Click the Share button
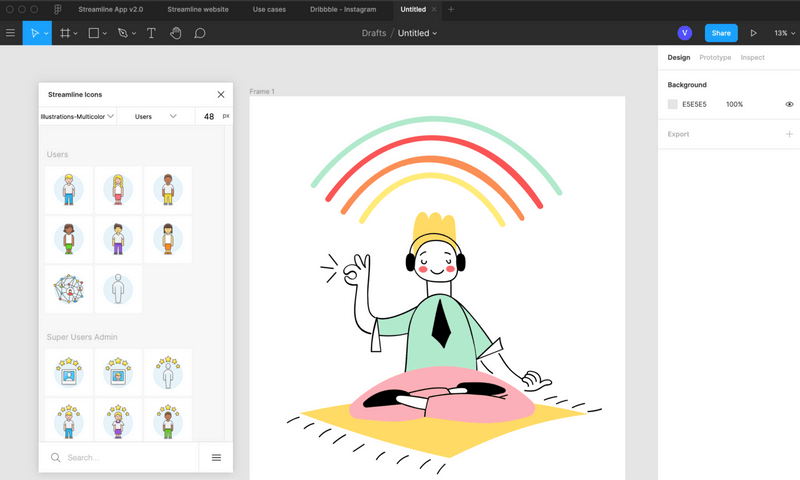This screenshot has height=480, width=800. point(721,33)
